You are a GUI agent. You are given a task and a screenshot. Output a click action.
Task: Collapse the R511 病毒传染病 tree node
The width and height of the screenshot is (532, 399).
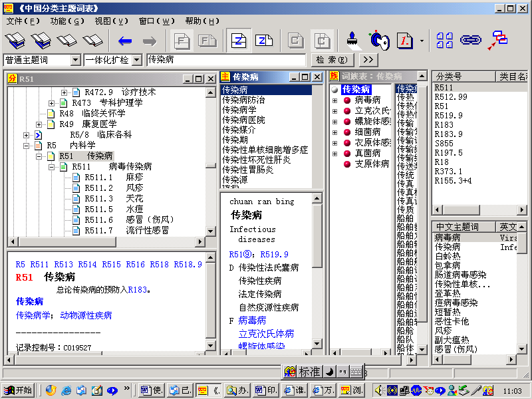tap(65, 167)
